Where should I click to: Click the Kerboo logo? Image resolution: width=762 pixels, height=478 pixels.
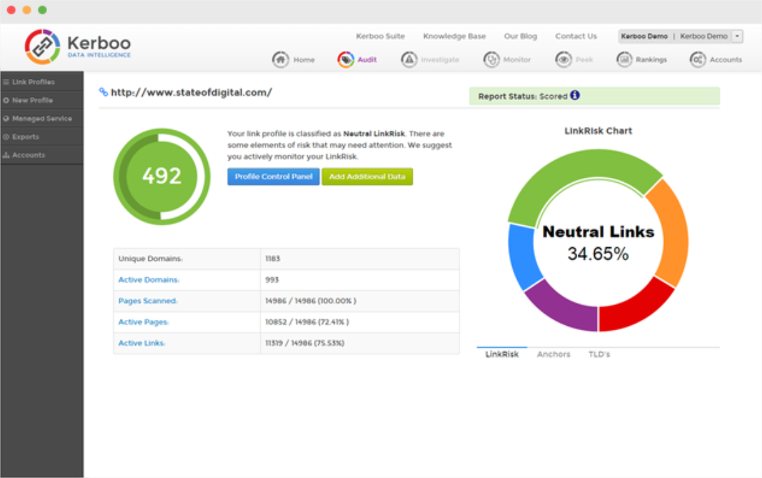[78, 47]
